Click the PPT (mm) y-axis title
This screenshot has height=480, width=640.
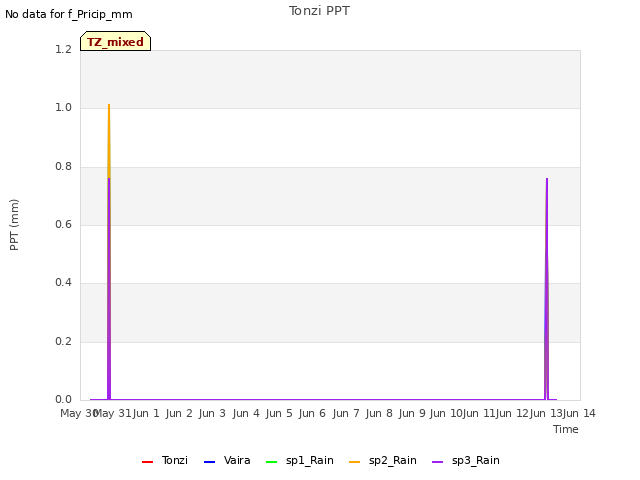click(x=14, y=225)
